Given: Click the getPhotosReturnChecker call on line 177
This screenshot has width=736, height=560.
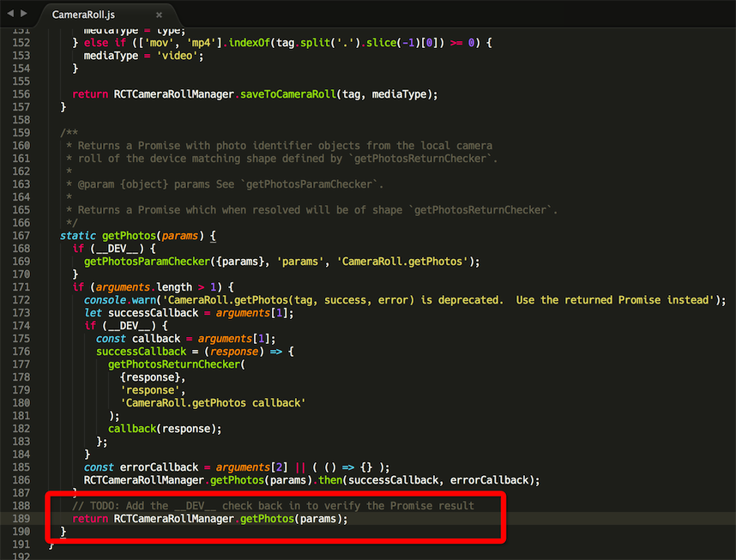Looking at the screenshot, I should (173, 364).
